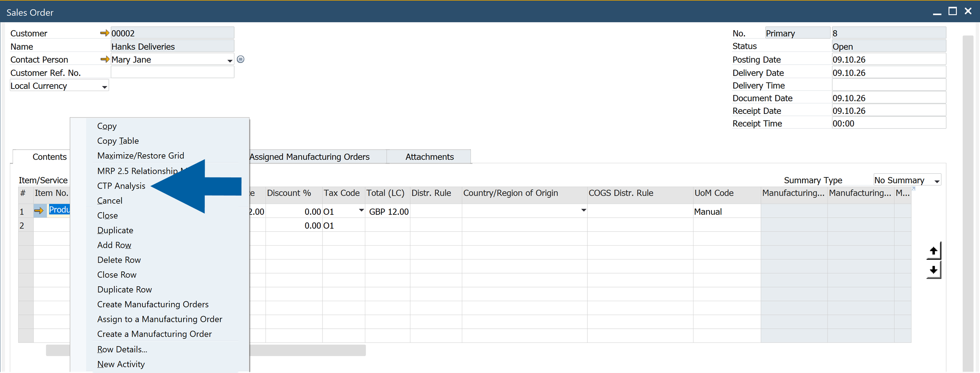Click the row 1 item link arrow

pos(39,211)
